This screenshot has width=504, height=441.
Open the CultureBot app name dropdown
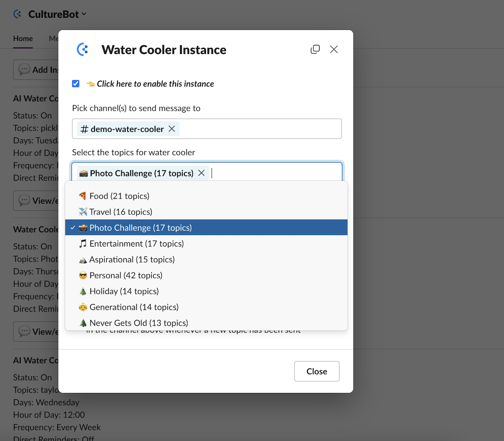tap(57, 14)
